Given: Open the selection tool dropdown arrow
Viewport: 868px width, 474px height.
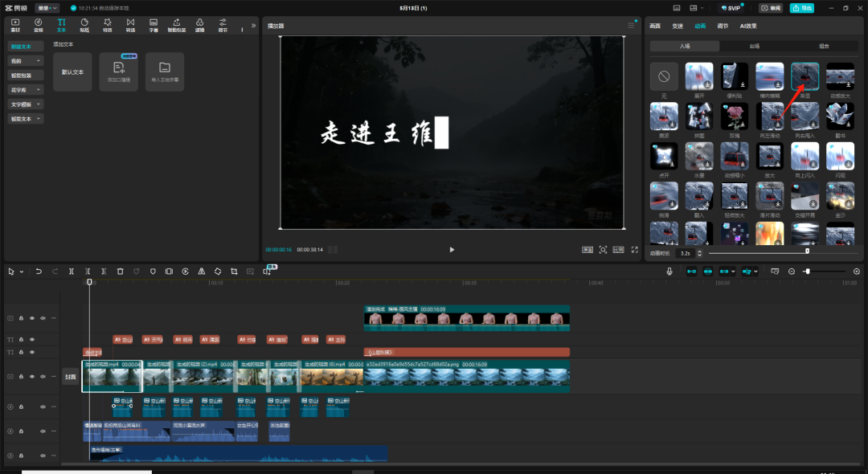Looking at the screenshot, I should pos(22,272).
